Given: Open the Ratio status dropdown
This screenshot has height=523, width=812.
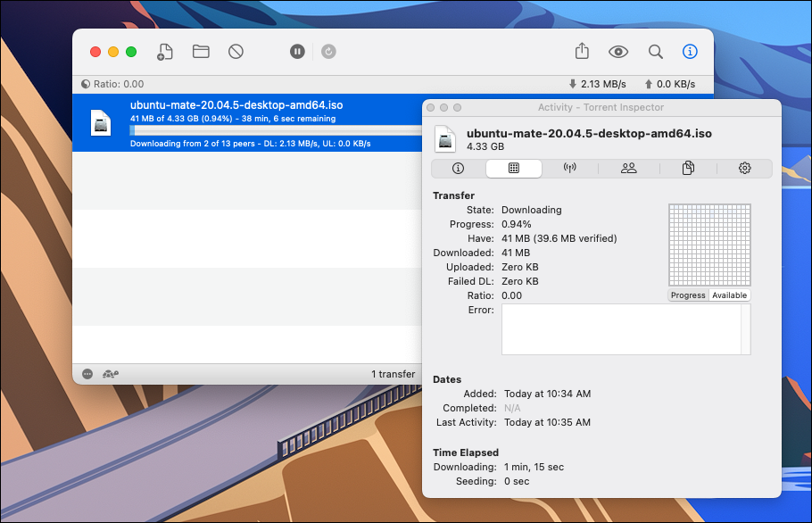Looking at the screenshot, I should [x=112, y=84].
